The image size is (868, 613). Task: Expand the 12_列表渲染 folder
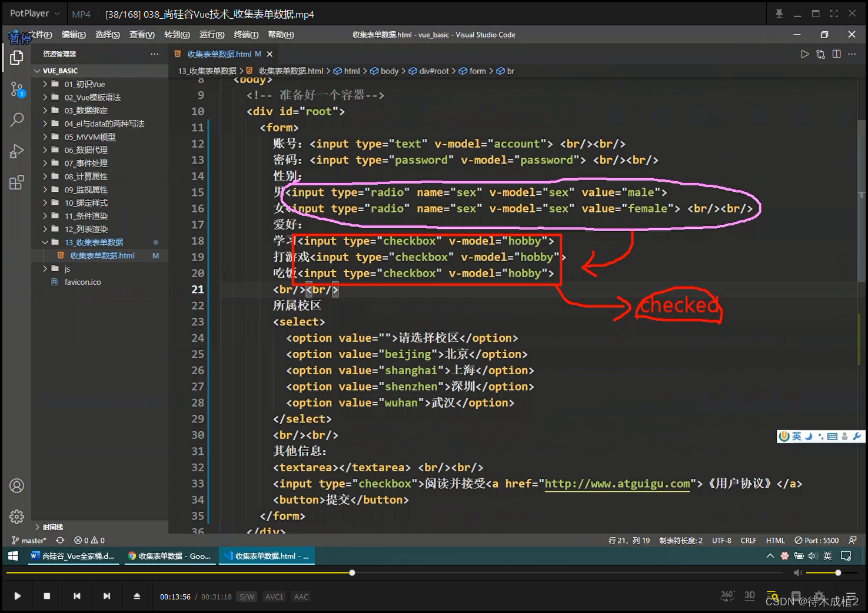coord(99,229)
